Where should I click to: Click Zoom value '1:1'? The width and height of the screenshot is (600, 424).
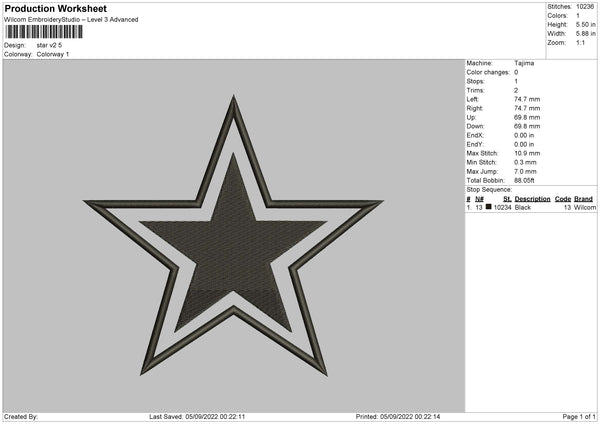[x=580, y=42]
